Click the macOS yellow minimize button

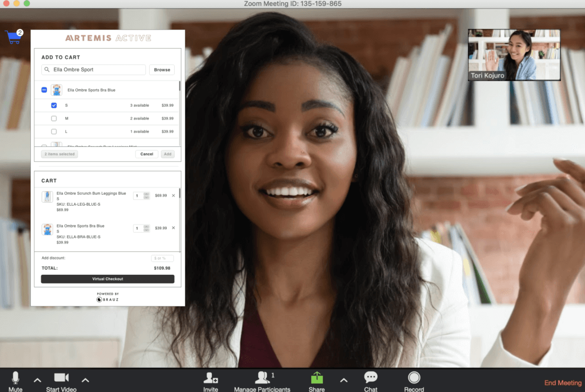(x=17, y=3)
